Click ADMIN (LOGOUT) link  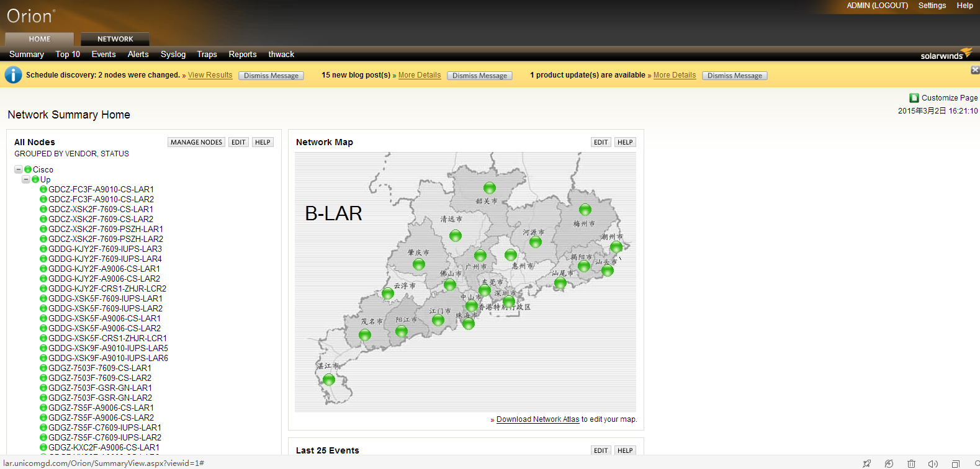[x=877, y=6]
